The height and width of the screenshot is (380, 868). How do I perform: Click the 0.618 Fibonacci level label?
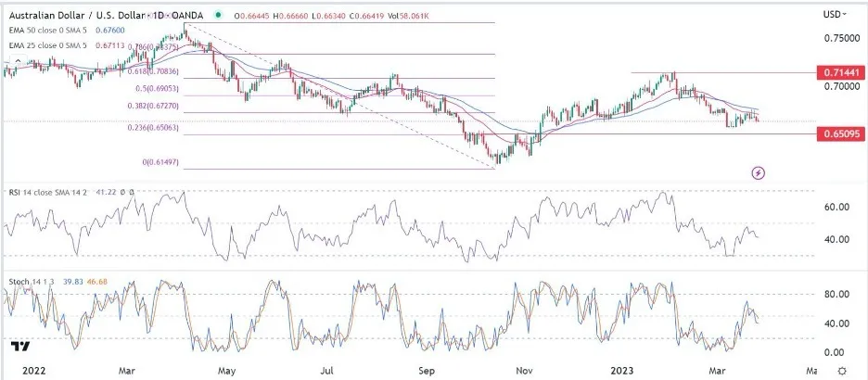tap(153, 71)
